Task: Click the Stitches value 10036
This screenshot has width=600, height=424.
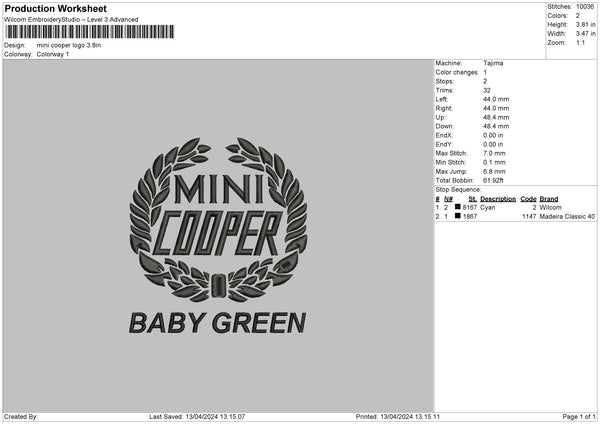Action: [x=585, y=7]
